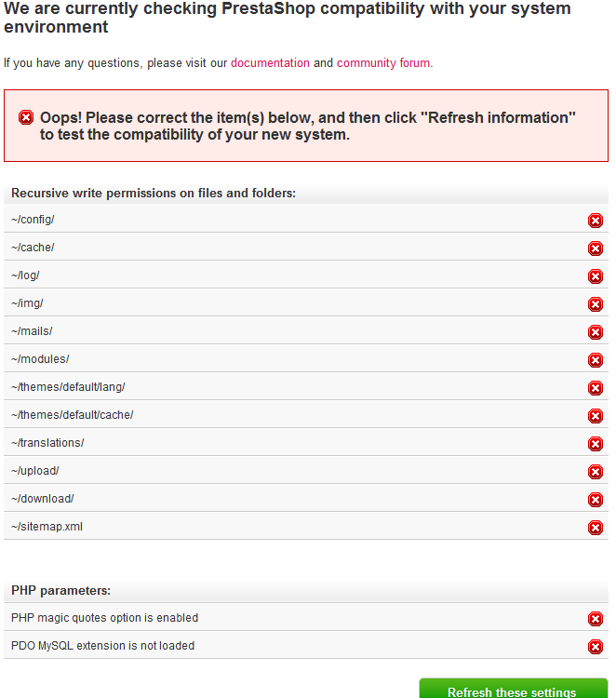The image size is (616, 698).
Task: Click the error icon beside ~/config/
Action: (596, 221)
